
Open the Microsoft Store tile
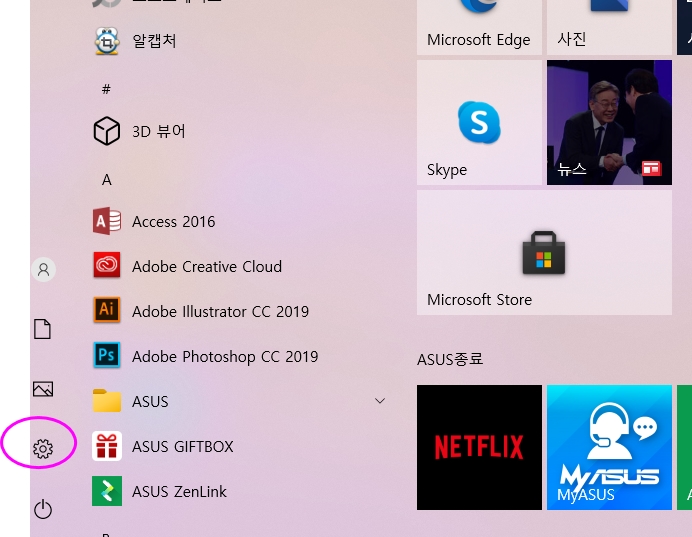point(544,252)
